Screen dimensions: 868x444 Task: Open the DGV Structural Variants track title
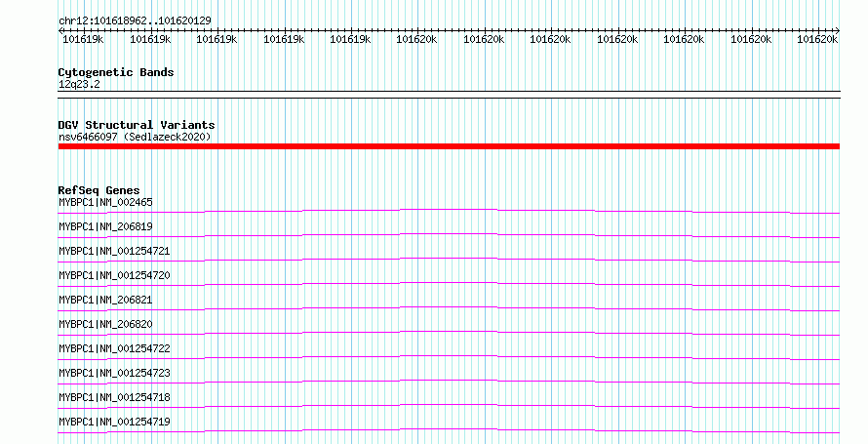click(x=137, y=125)
